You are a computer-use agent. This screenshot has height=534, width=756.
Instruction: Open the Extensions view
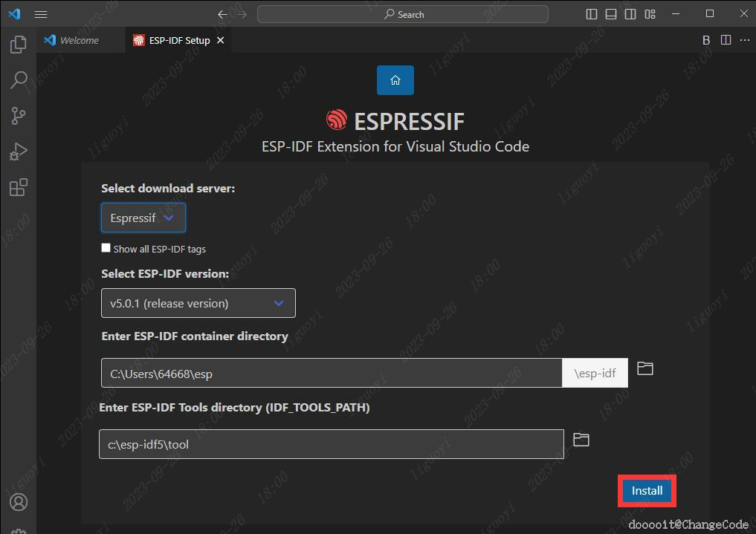point(19,187)
